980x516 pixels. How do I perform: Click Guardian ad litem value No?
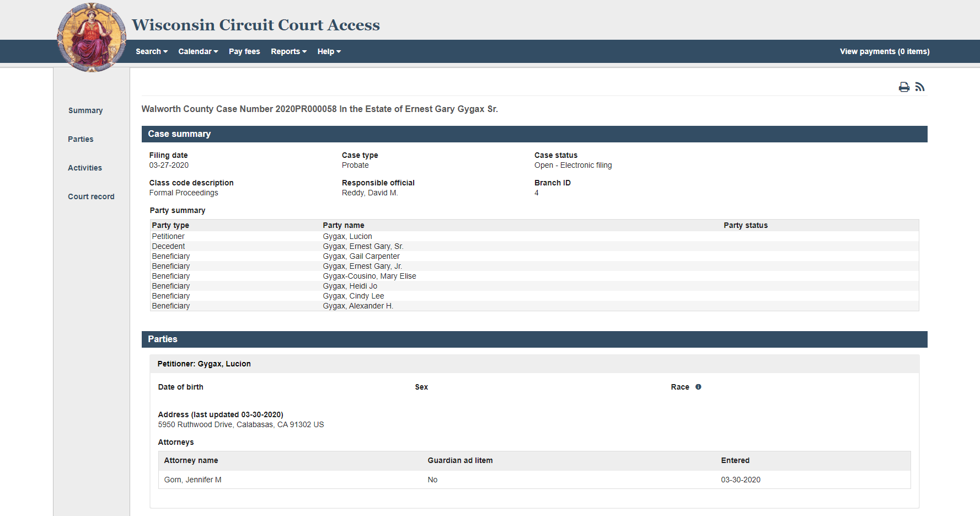coord(432,480)
